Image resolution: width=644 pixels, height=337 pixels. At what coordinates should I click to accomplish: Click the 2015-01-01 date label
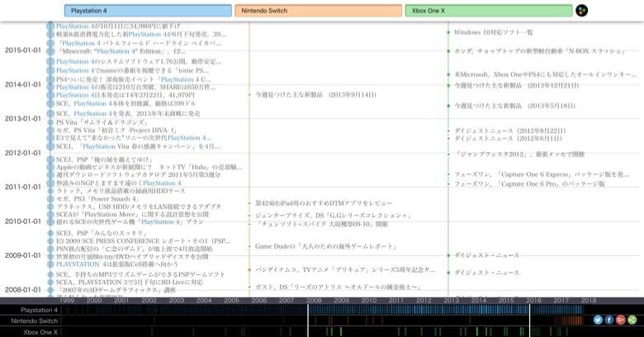click(23, 50)
